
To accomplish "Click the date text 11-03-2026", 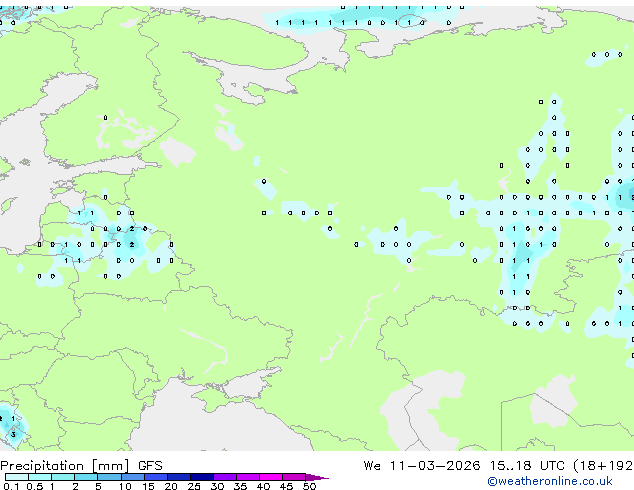I will tap(435, 466).
